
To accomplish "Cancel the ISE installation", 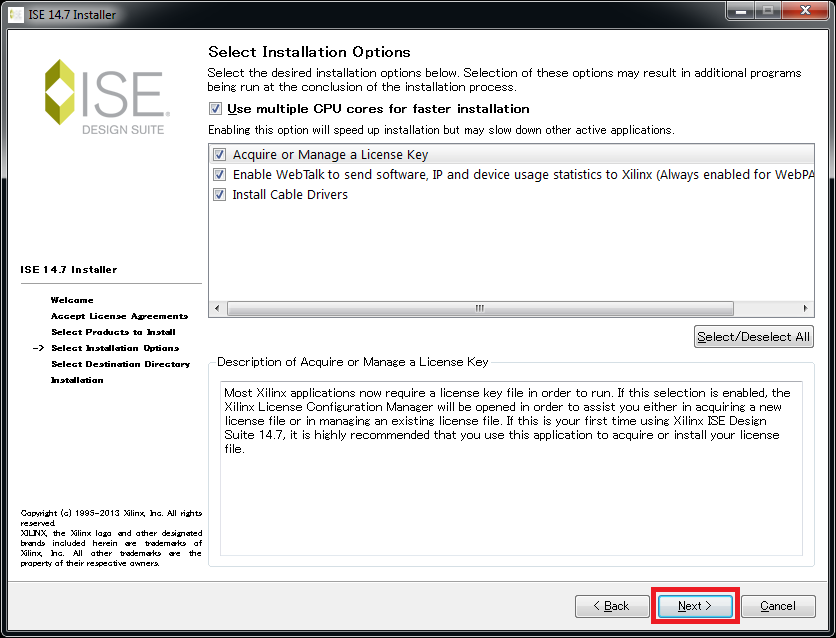I will [x=778, y=606].
